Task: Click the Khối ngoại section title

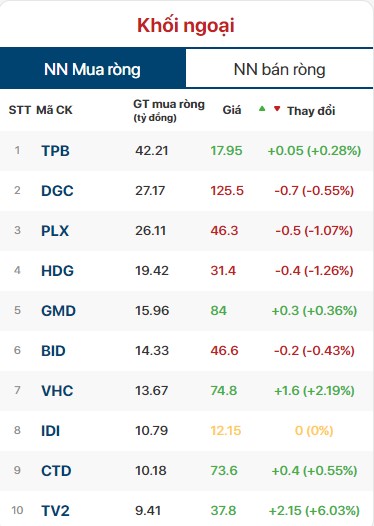Action: [186, 25]
